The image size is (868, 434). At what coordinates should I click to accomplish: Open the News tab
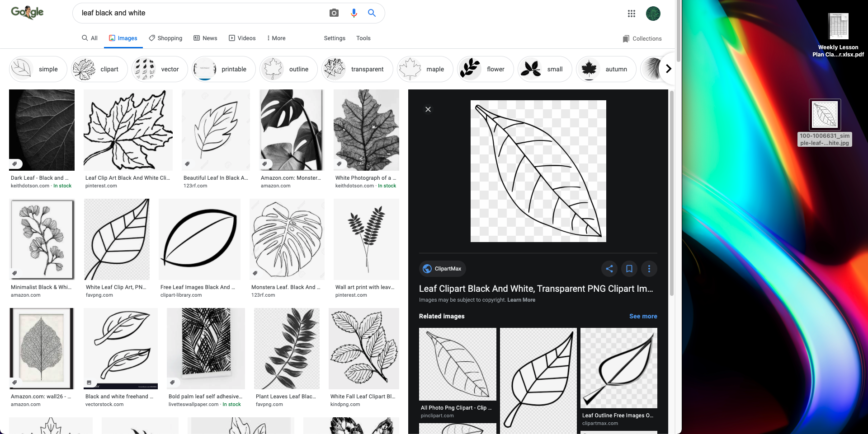tap(205, 38)
